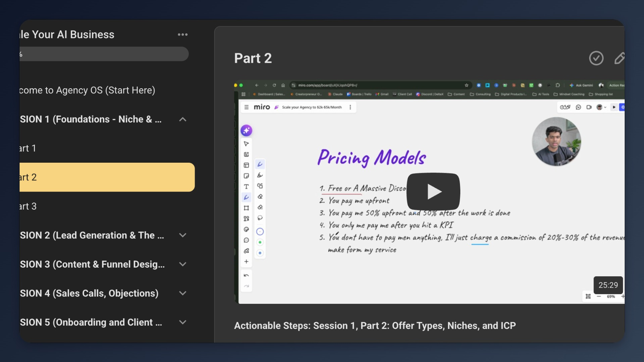644x362 pixels.
Task: Open the Agency OS (Start Here) lesson
Action: click(x=87, y=90)
